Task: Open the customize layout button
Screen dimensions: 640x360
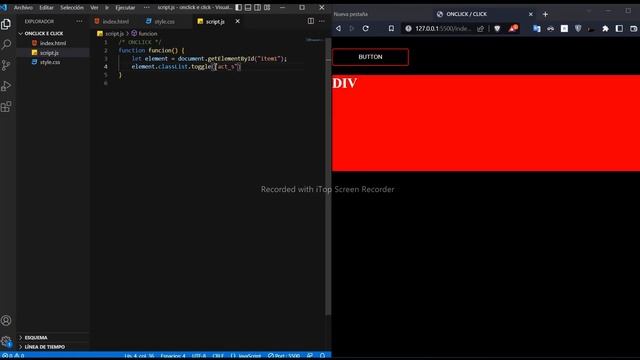Action: [267, 7]
